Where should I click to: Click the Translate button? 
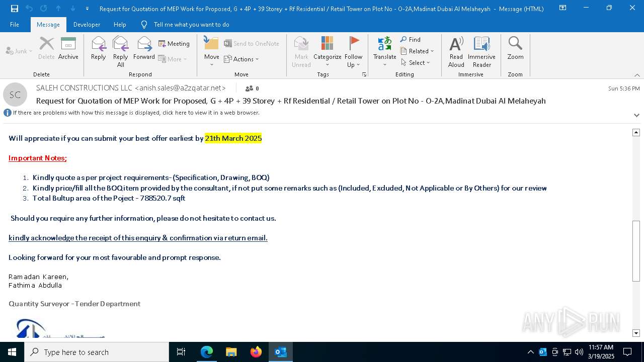pyautogui.click(x=385, y=52)
